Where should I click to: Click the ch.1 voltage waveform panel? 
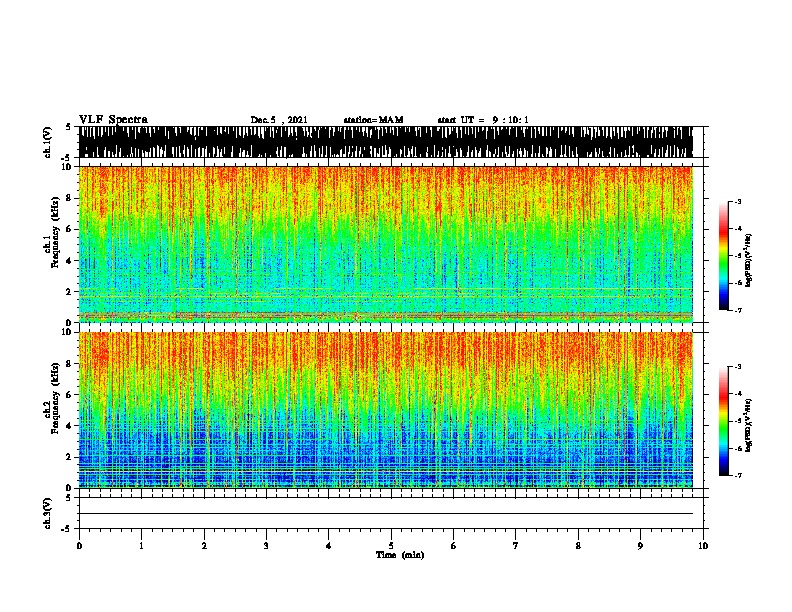(386, 142)
